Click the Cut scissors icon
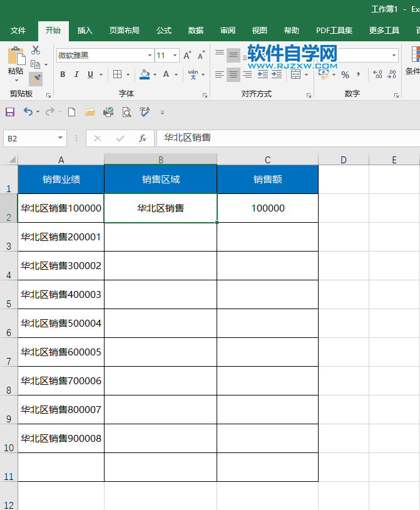 click(x=36, y=51)
